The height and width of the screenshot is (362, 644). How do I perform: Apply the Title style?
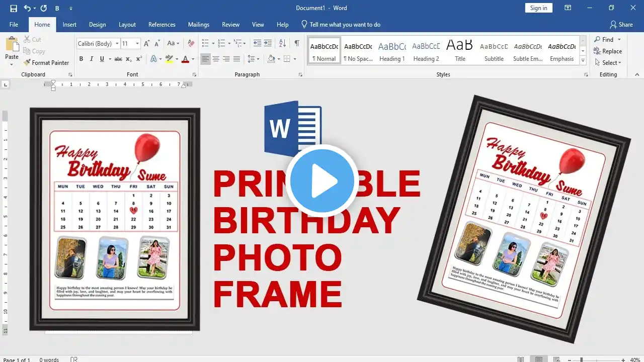(460, 51)
